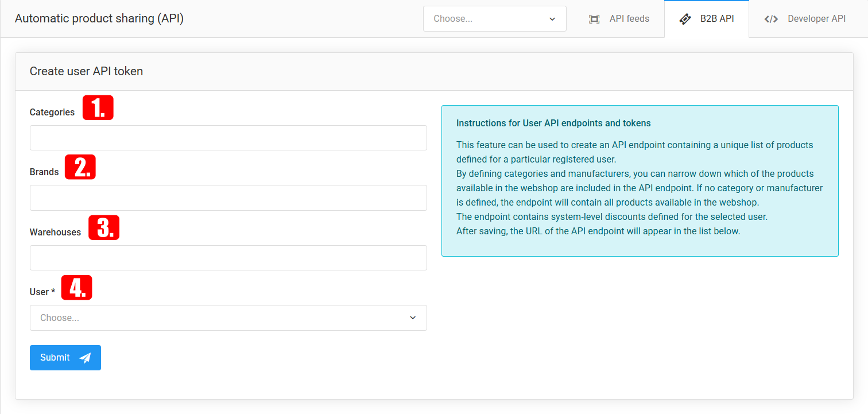Click the API feeds tab icon
The height and width of the screenshot is (414, 868).
(x=594, y=19)
